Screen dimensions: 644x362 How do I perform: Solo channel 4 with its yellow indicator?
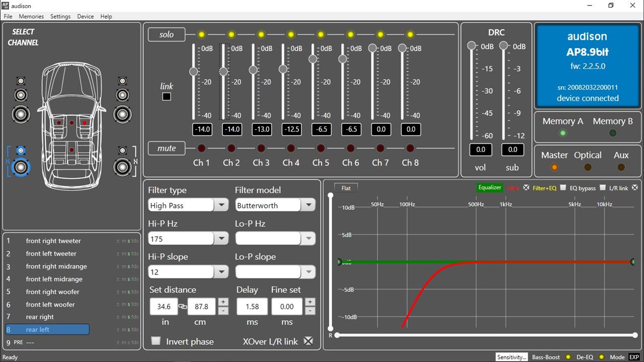point(291,34)
